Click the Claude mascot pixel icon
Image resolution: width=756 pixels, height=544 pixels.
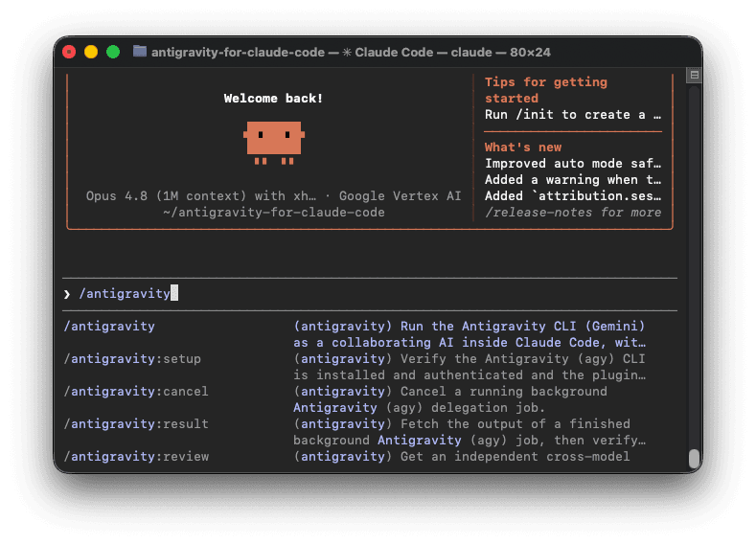click(274, 143)
